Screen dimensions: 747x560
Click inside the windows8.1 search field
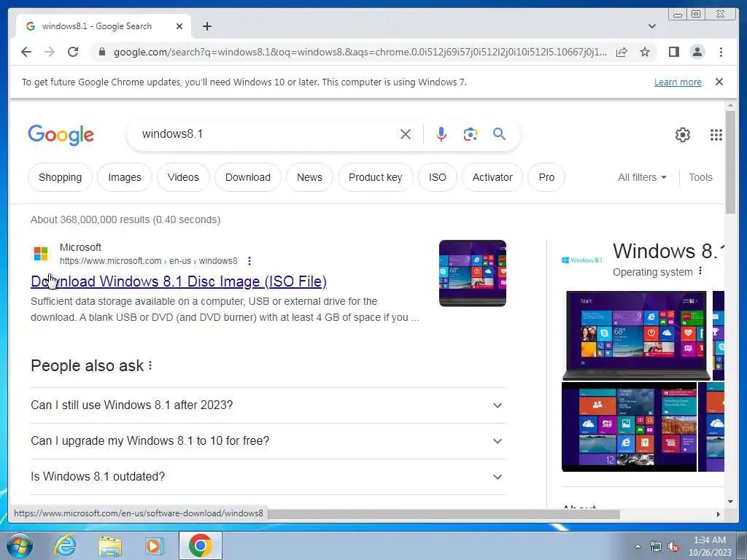[267, 134]
